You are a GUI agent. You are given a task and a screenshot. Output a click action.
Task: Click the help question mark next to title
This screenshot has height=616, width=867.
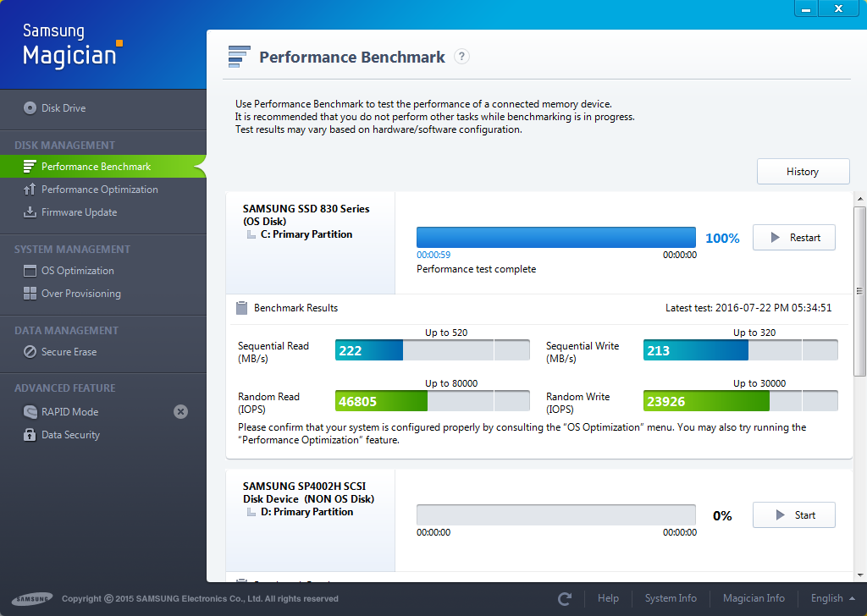pos(461,57)
